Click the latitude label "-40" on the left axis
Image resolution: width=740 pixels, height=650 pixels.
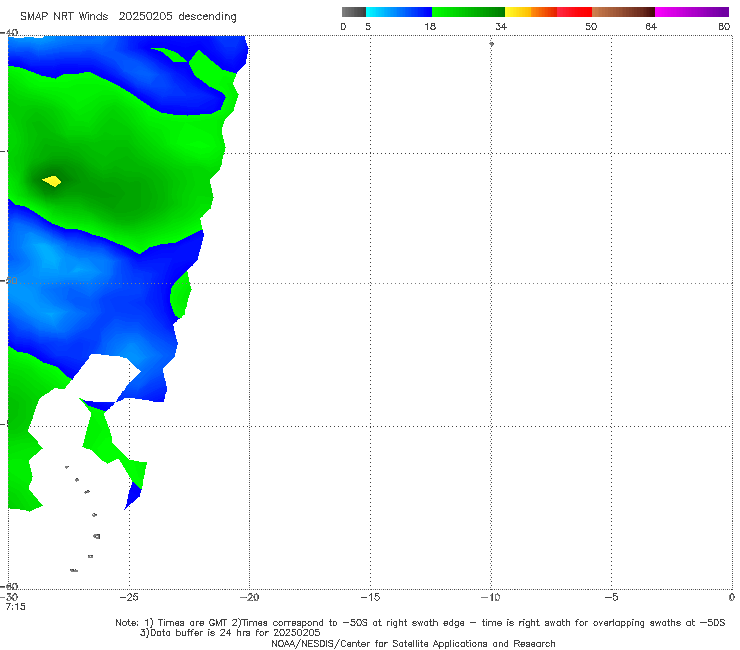point(9,33)
